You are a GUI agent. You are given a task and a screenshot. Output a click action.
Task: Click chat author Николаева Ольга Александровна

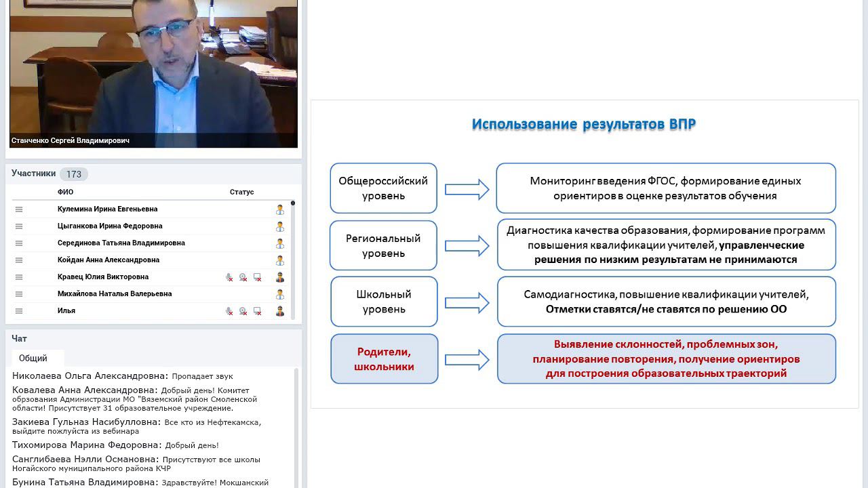(90, 376)
